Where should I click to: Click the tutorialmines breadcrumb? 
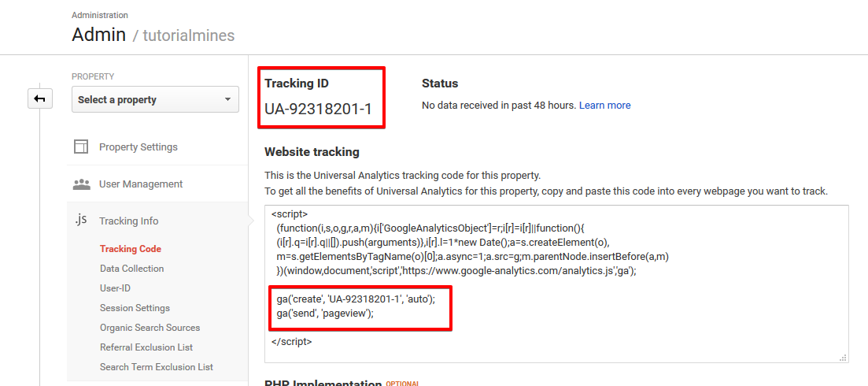[x=189, y=35]
